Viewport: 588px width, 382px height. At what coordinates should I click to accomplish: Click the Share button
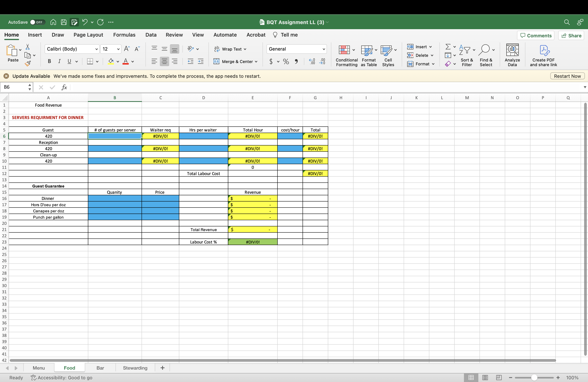coord(575,35)
